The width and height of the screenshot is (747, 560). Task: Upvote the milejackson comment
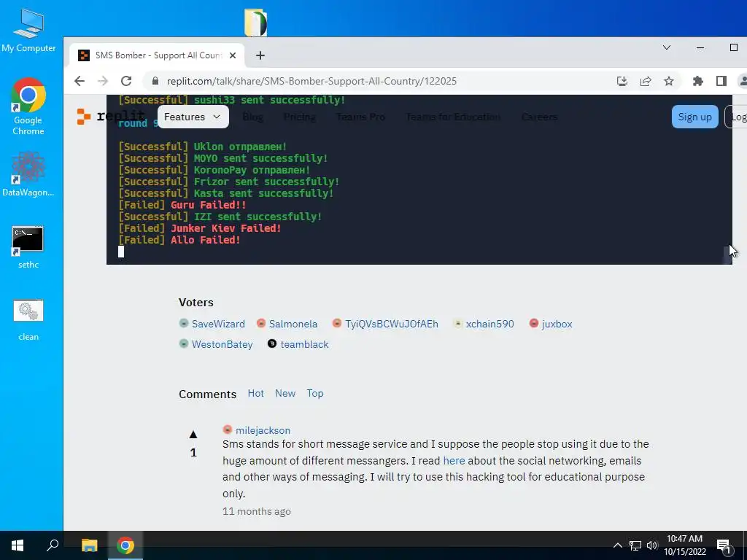point(193,435)
